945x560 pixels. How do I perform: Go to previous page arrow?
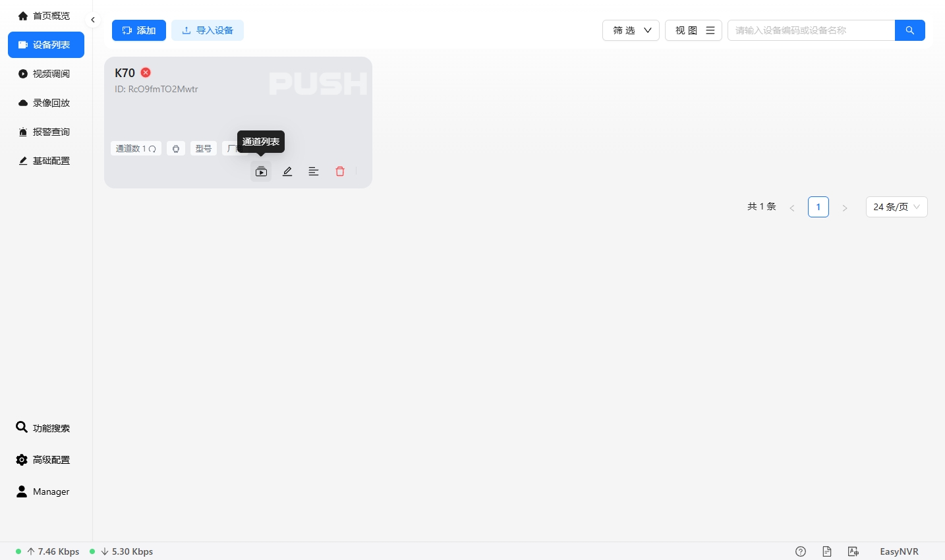[x=792, y=208]
